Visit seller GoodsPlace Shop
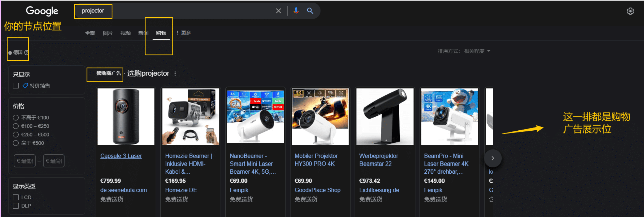This screenshot has height=217, width=644. 317,190
